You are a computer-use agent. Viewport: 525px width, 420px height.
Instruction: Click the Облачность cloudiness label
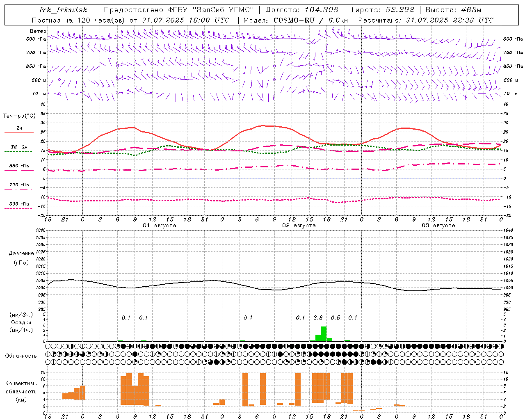tap(21, 356)
